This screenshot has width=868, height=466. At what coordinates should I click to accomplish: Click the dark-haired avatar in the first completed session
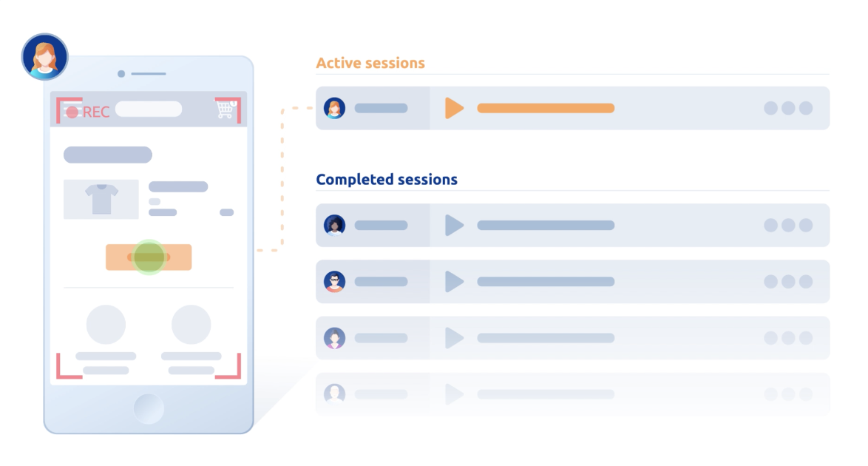[334, 225]
